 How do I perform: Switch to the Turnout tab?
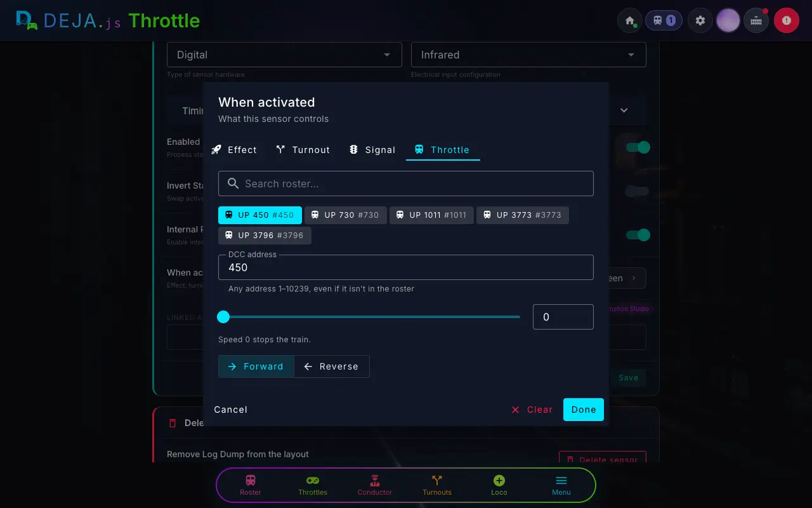(x=303, y=150)
